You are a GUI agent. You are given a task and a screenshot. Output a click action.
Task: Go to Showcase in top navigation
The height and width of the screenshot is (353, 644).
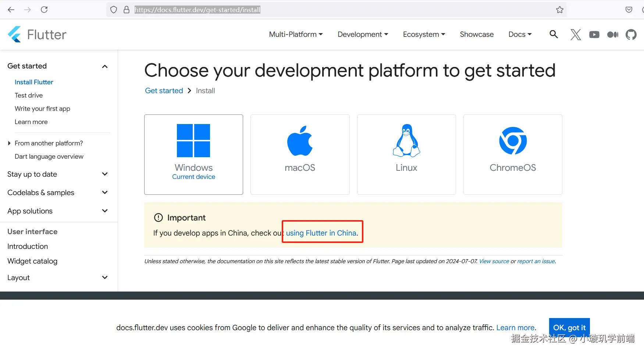tap(477, 34)
